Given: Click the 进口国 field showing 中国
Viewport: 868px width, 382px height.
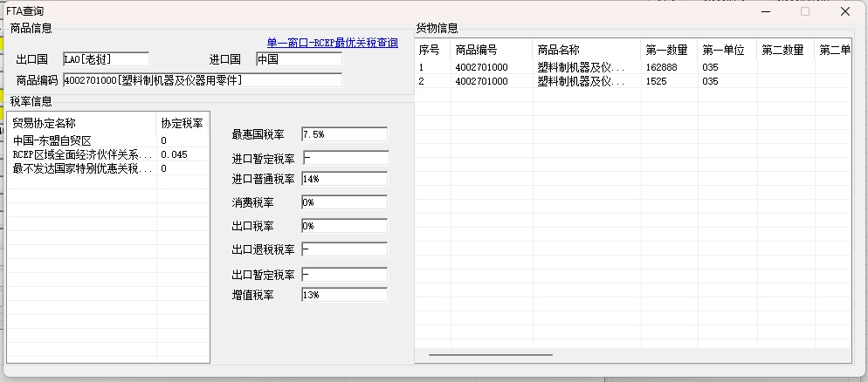Looking at the screenshot, I should (x=299, y=59).
